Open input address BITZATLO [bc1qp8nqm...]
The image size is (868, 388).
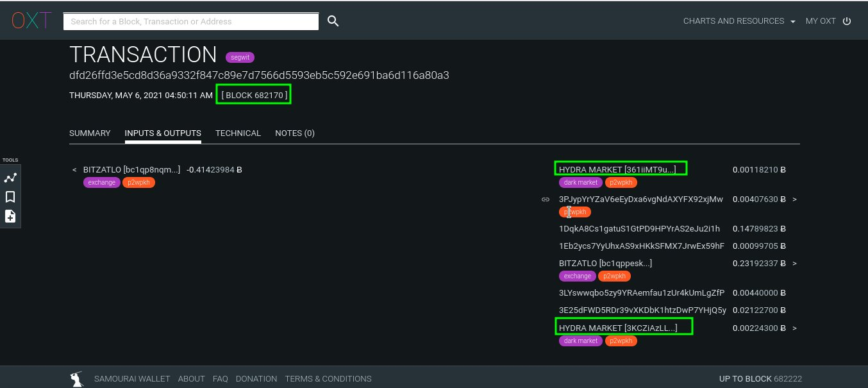tap(131, 170)
